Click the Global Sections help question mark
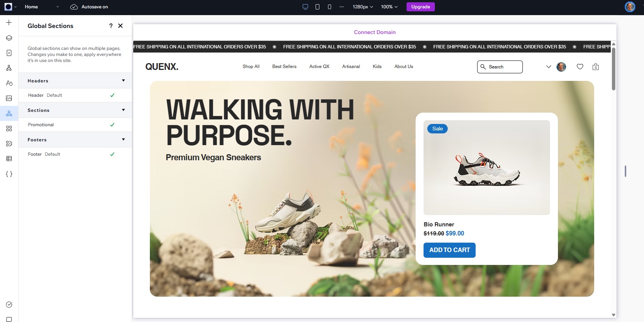Viewport: 644px width, 322px height. pos(111,26)
